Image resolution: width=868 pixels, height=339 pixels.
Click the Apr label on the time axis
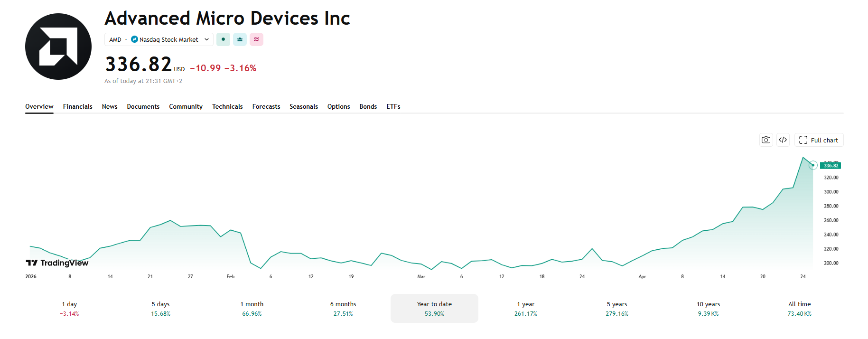[x=642, y=276]
